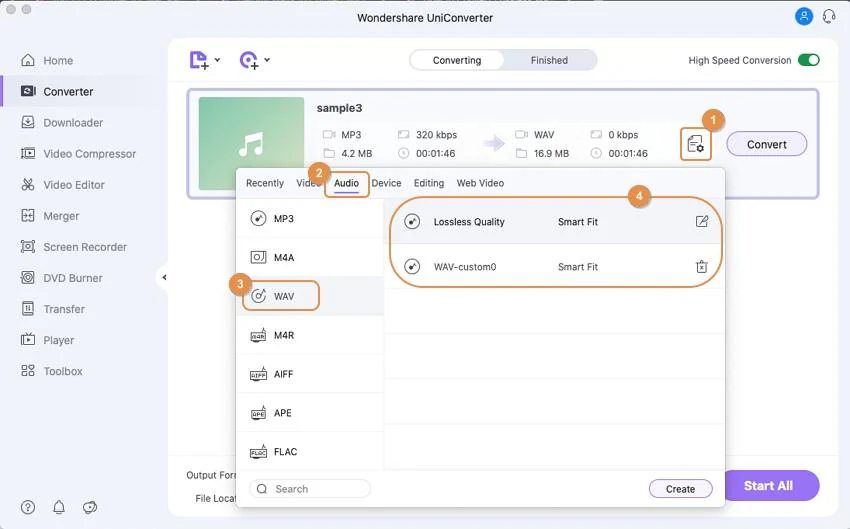Expand the Load DVD dropdown arrow
Screen dimensions: 850x529
point(267,60)
